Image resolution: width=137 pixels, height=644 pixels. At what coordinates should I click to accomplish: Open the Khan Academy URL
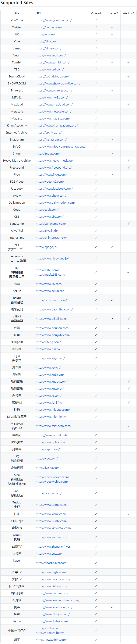(x=56, y=126)
